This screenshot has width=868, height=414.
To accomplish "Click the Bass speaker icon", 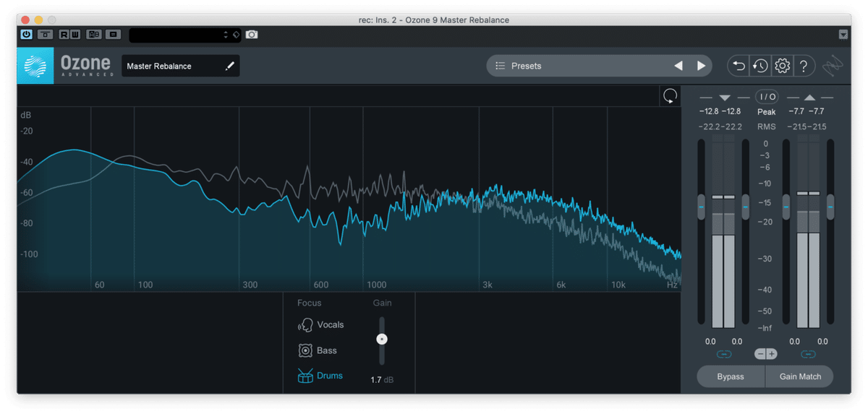I will point(305,350).
